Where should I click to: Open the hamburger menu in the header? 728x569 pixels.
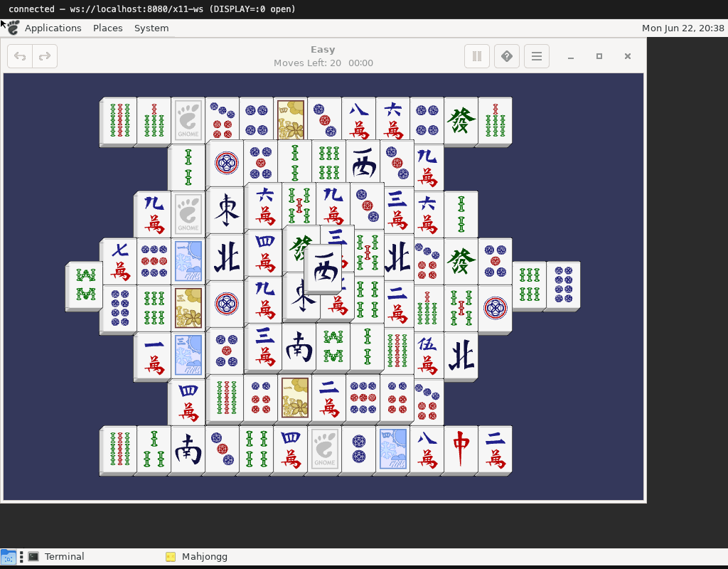point(537,56)
